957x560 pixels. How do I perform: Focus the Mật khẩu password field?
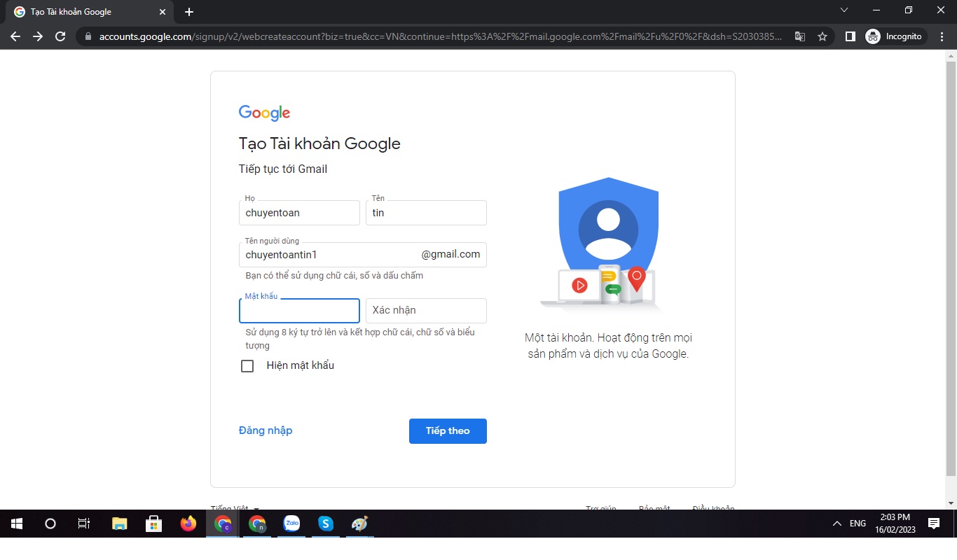point(299,311)
